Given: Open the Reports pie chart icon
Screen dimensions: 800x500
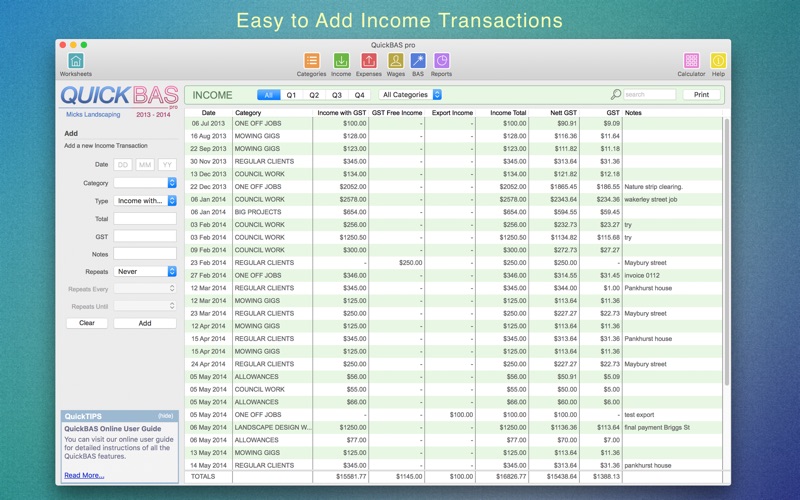Looking at the screenshot, I should (x=441, y=61).
